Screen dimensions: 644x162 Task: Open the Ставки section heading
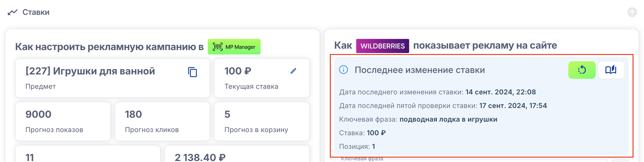pos(36,12)
